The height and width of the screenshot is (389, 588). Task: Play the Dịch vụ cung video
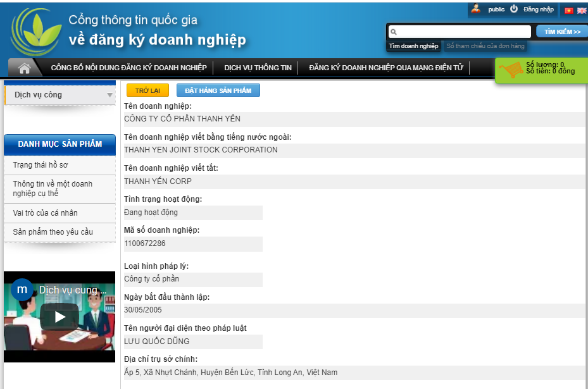[x=59, y=316]
